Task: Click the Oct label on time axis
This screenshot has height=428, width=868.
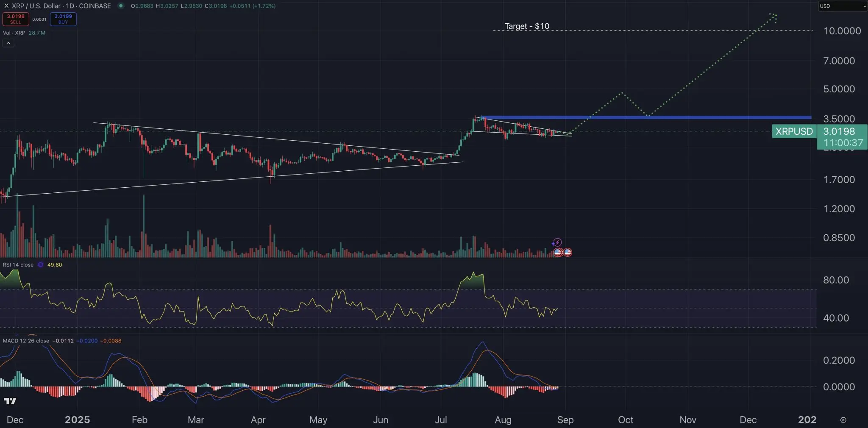Action: coord(626,420)
